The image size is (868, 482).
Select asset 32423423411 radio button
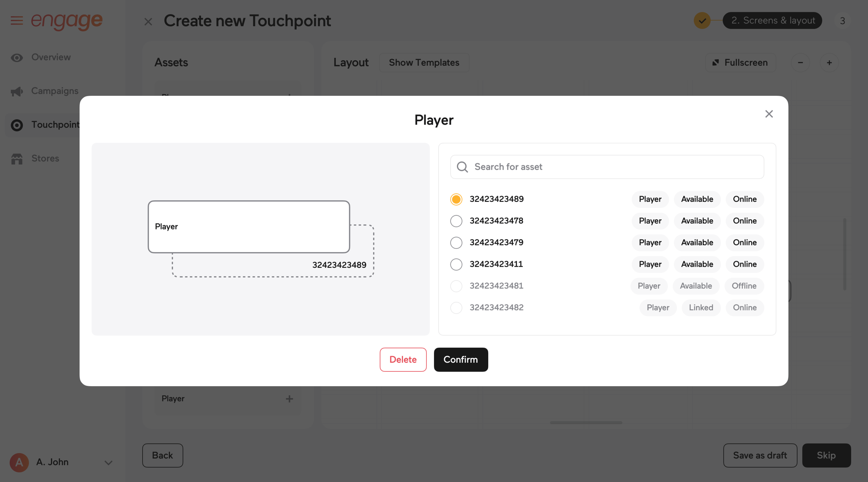[456, 264]
